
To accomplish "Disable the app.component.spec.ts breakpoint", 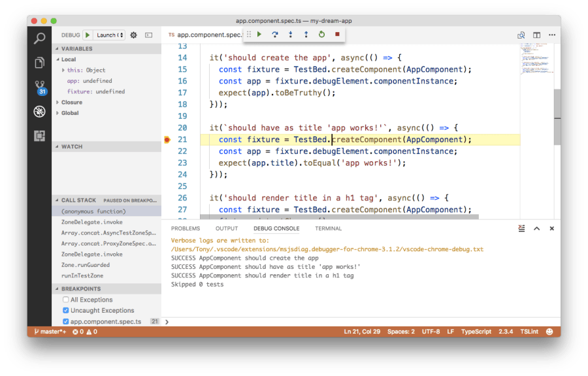I will [66, 322].
